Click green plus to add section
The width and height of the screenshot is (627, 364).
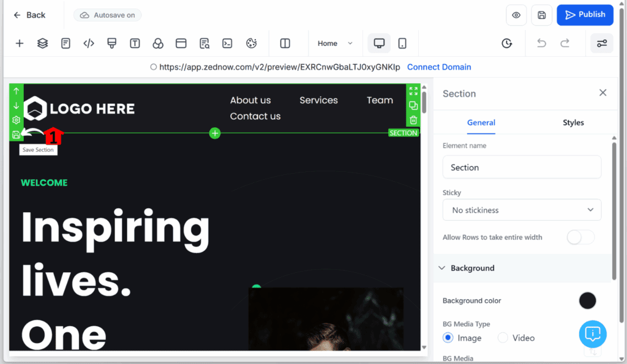[215, 133]
